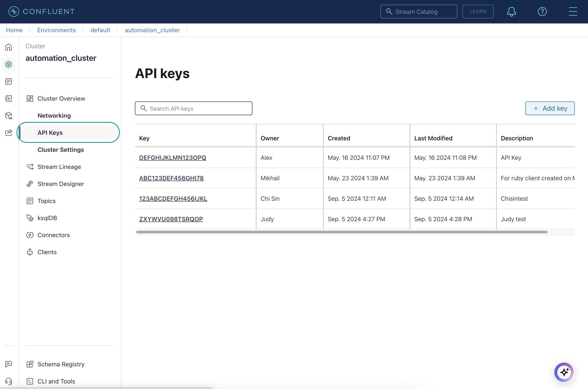Open the AI assistant sparkle button

[x=564, y=372]
